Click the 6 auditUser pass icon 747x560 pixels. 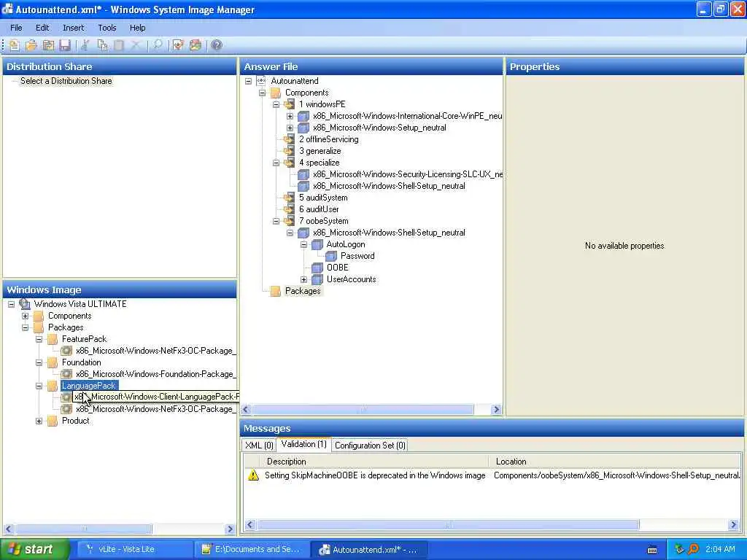[x=289, y=209]
